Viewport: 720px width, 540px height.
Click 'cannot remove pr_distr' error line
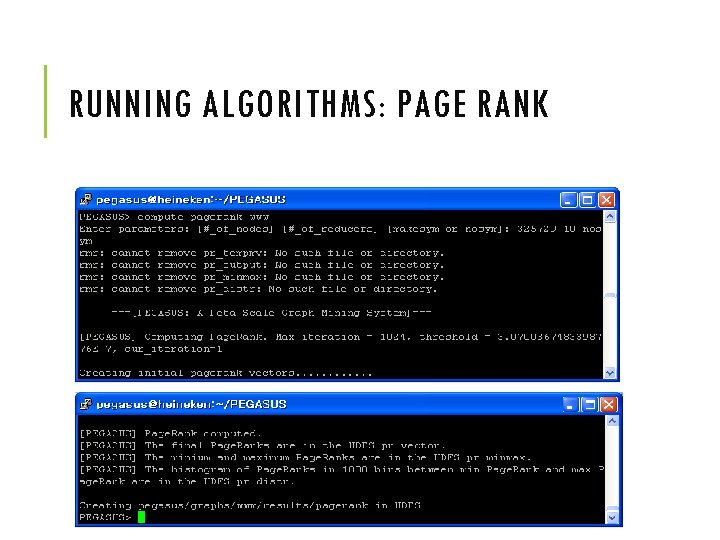coord(258,289)
